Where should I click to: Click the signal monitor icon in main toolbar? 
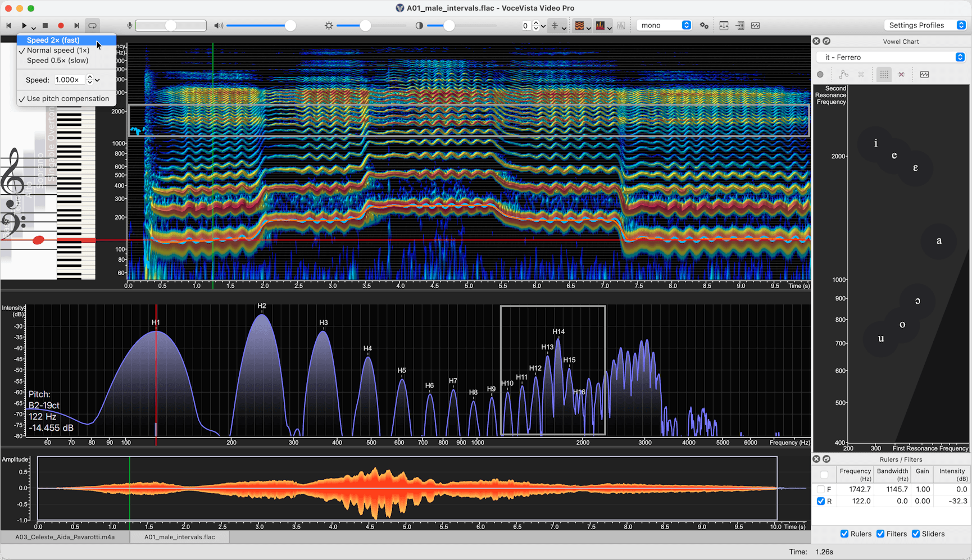[x=756, y=26]
